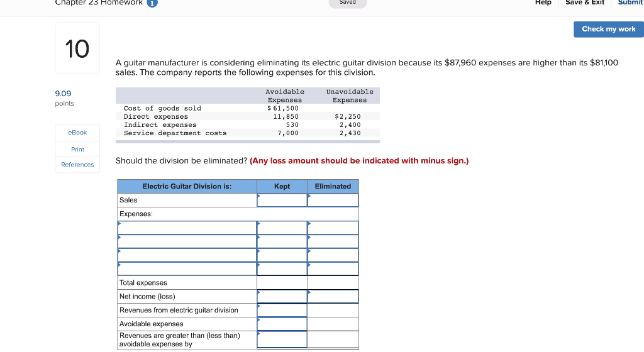
Task: Click Electric Guitar Division is header
Action: 187,186
